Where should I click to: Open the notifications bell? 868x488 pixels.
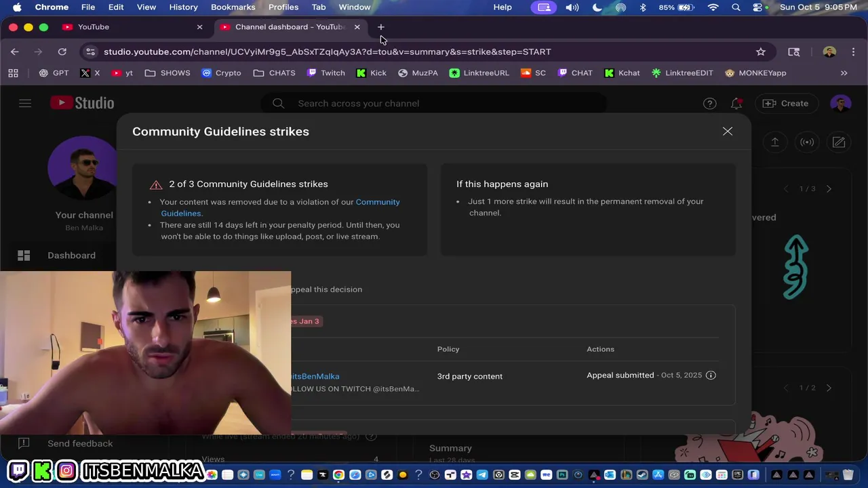(x=736, y=104)
